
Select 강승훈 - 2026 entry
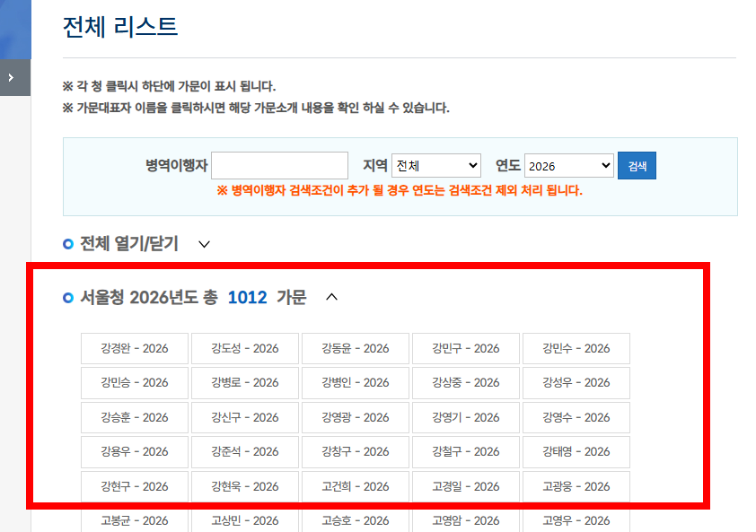pos(135,418)
